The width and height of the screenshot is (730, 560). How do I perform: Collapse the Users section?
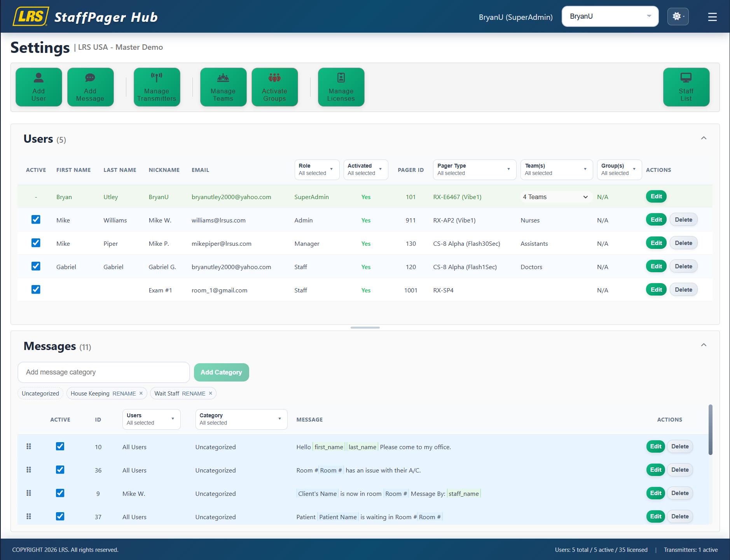[x=704, y=138]
